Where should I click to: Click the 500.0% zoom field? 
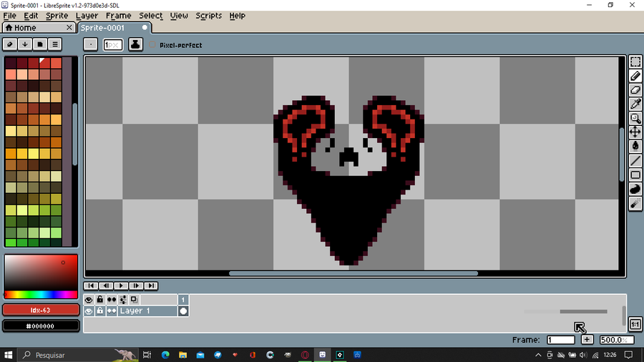coord(617,340)
